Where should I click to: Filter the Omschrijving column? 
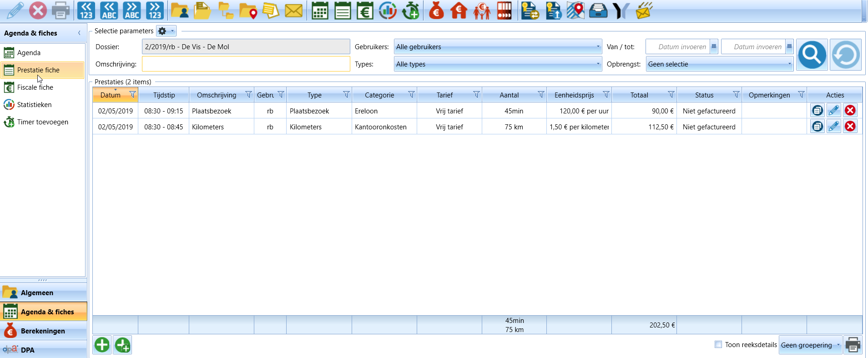[x=248, y=94]
